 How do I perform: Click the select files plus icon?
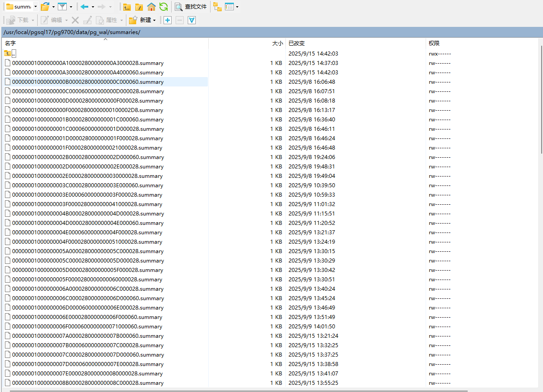click(x=168, y=20)
